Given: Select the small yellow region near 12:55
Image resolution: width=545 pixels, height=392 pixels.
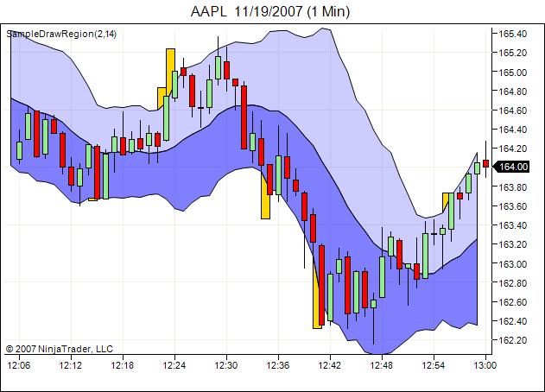Looking at the screenshot, I should (446, 201).
